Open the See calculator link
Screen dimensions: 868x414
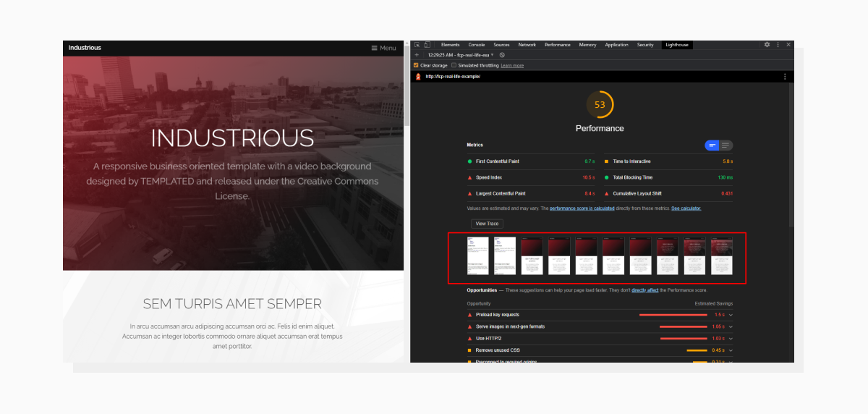pyautogui.click(x=686, y=208)
